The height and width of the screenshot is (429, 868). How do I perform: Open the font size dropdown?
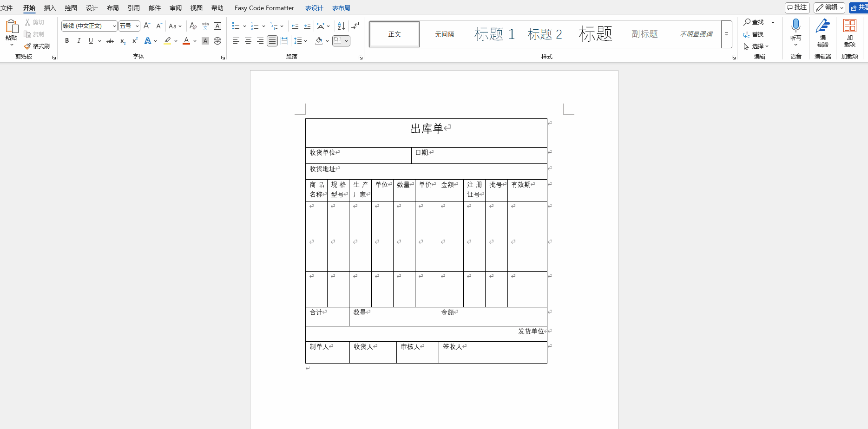[137, 26]
